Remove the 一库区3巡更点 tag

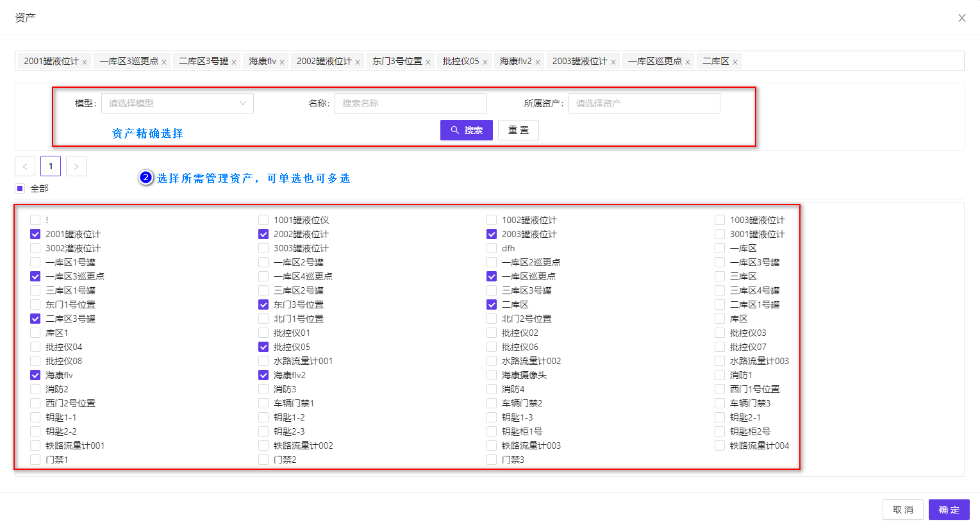[x=164, y=62]
